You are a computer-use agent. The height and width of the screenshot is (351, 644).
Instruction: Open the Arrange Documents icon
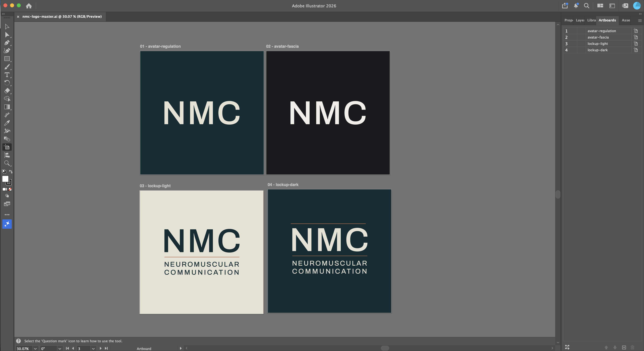click(600, 6)
